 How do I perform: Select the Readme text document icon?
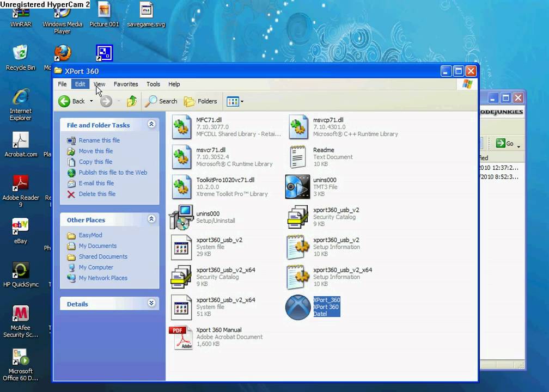[297, 157]
